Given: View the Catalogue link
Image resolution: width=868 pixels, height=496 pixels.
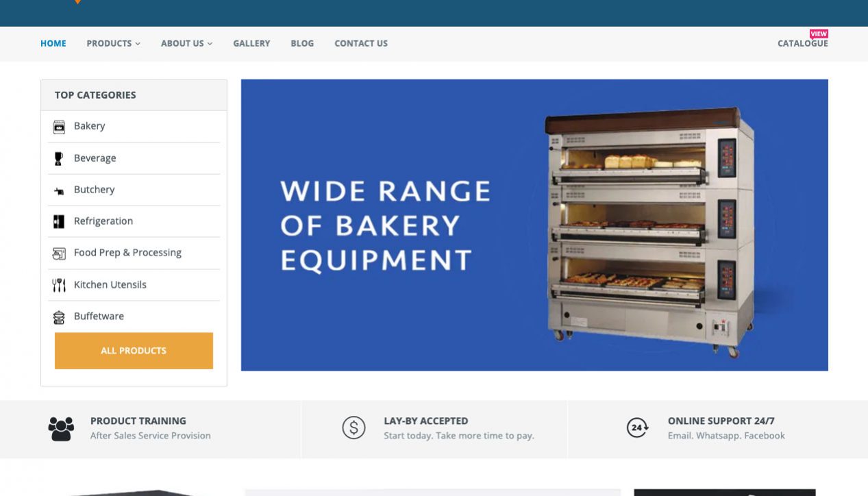Looking at the screenshot, I should coord(802,43).
